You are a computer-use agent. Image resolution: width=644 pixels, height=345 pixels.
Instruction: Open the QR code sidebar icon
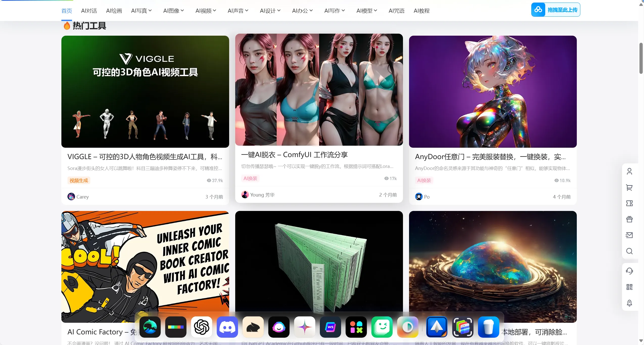(x=629, y=287)
